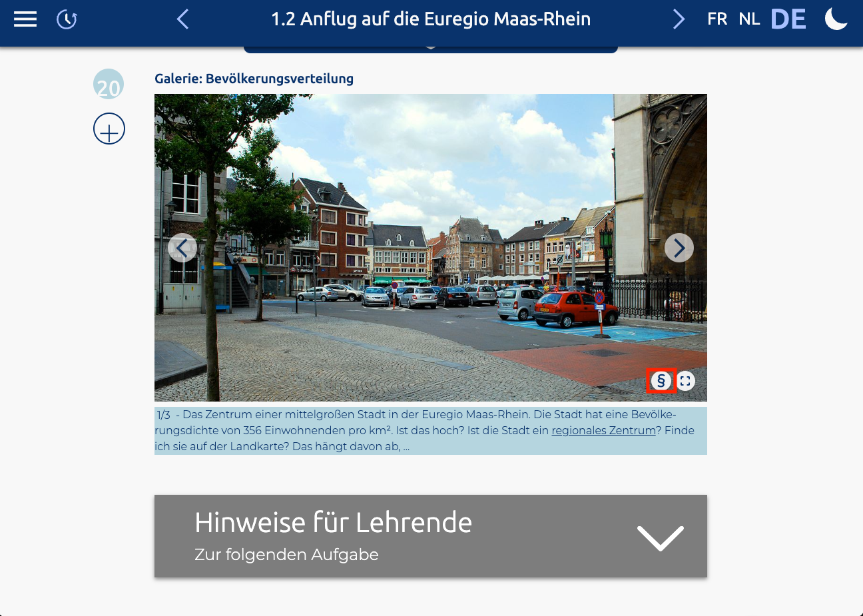863x616 pixels.
Task: Go to previous chapter via header arrow
Action: (183, 19)
